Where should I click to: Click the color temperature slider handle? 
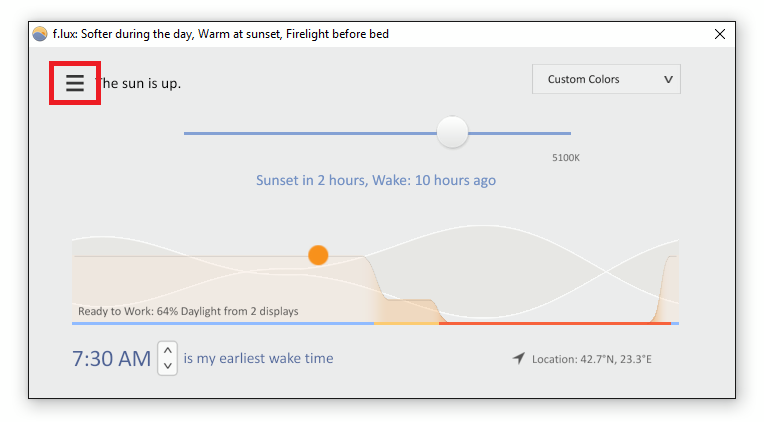coord(452,132)
